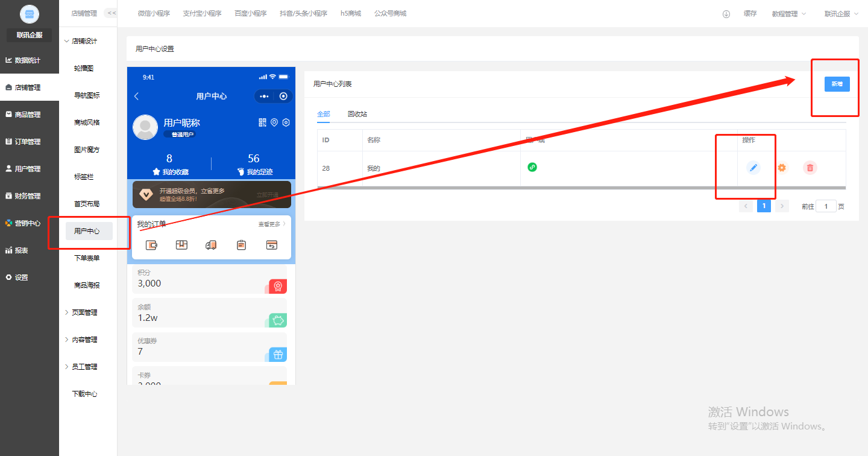Switch to the 微信小程序 tab
The image size is (868, 456).
pyautogui.click(x=154, y=13)
